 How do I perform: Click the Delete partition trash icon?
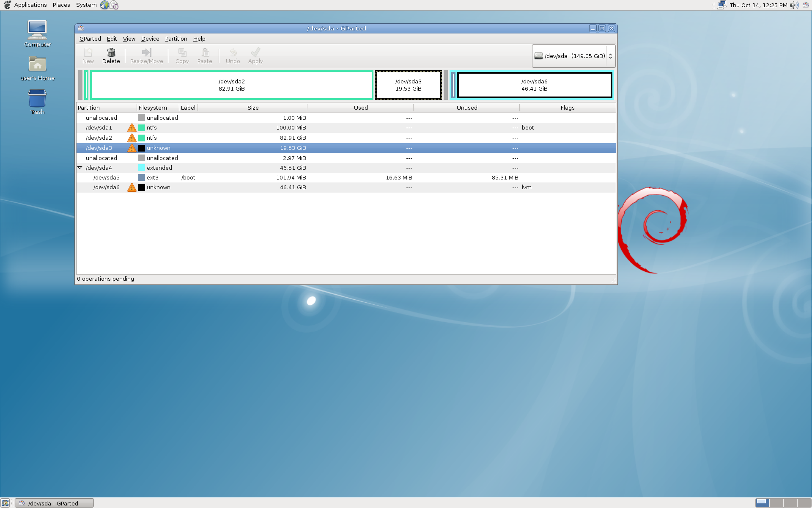click(x=111, y=52)
